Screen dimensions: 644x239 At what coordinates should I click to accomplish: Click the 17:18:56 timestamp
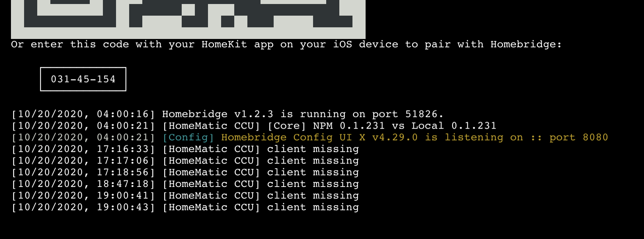coord(123,172)
